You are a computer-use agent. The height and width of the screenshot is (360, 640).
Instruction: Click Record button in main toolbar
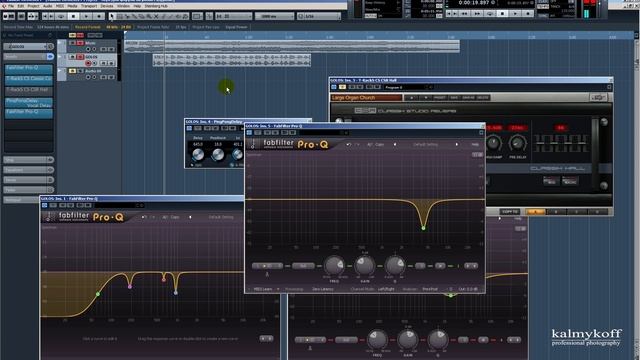pyautogui.click(x=99, y=16)
